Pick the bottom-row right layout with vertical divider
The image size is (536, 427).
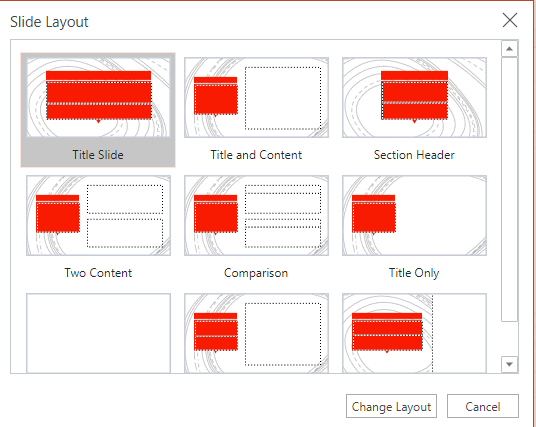[414, 333]
